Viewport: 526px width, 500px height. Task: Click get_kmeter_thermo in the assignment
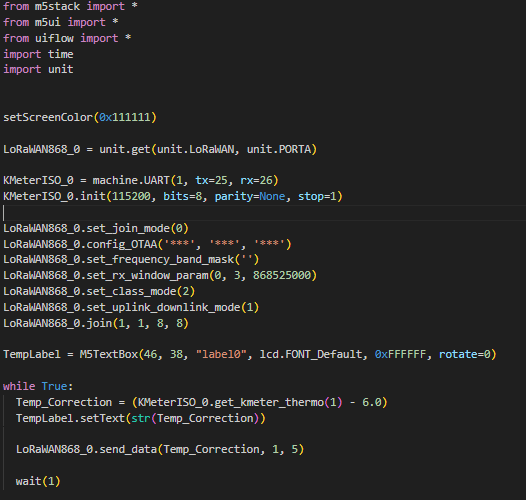point(269,402)
